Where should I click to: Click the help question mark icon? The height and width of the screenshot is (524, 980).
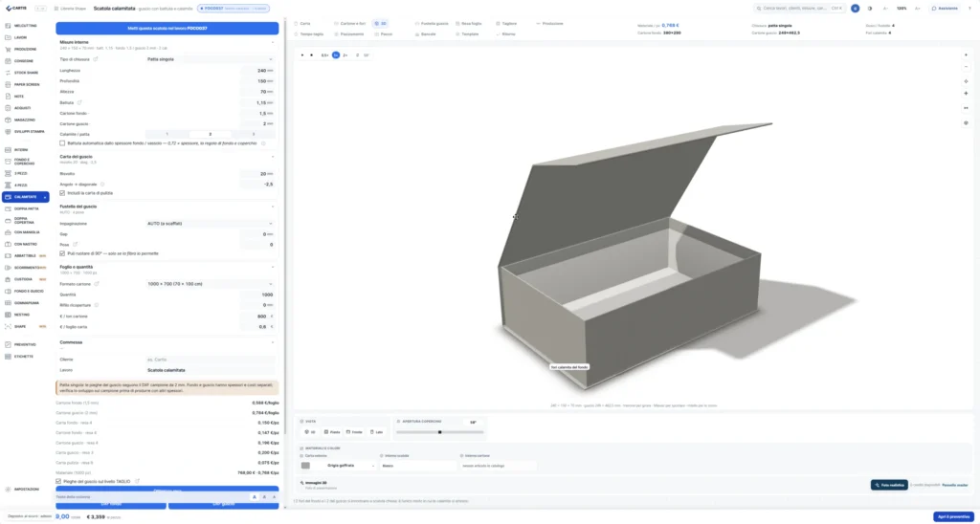point(969,9)
